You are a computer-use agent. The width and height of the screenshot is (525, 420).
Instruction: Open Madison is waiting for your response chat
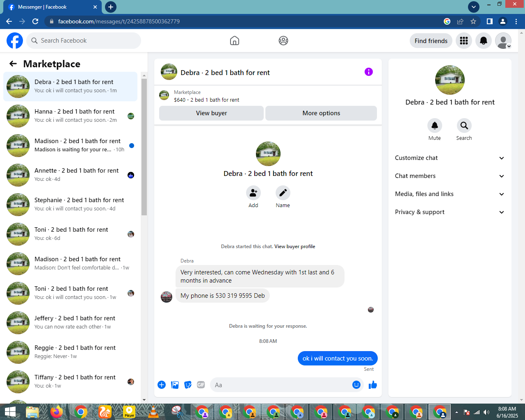[x=70, y=146]
